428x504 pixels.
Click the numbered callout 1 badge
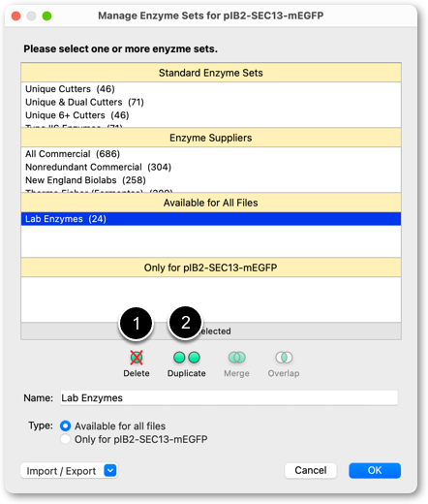(x=136, y=324)
